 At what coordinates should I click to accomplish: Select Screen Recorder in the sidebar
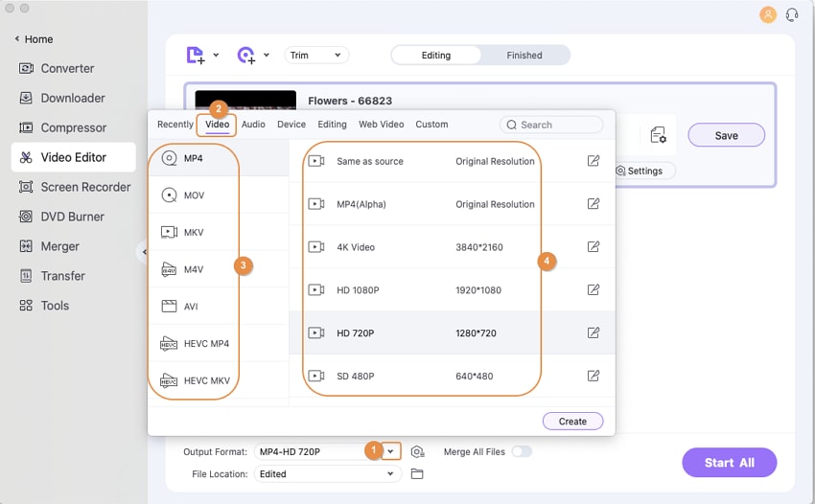pos(85,187)
